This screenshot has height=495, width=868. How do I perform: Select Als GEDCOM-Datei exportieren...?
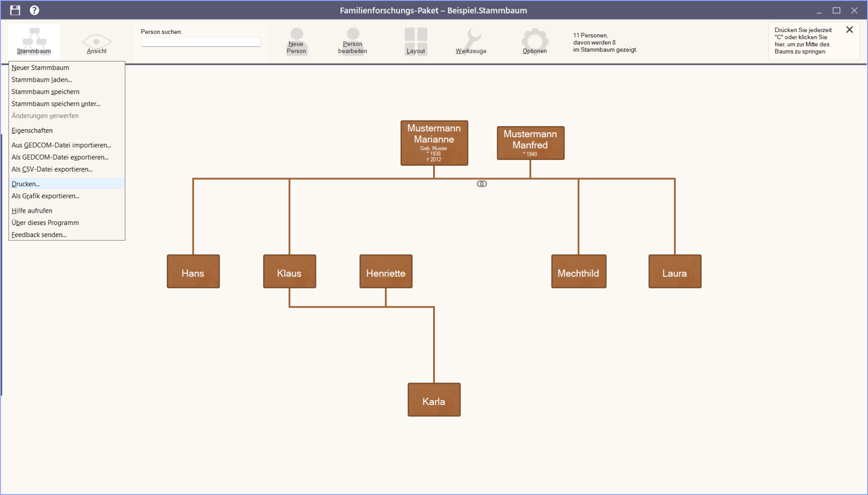tap(66, 157)
